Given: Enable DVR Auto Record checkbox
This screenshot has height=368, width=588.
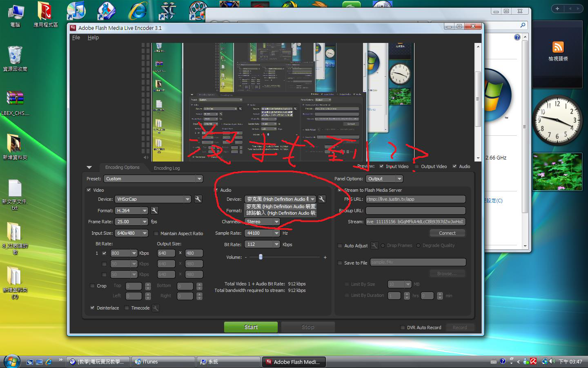Looking at the screenshot, I should [403, 328].
